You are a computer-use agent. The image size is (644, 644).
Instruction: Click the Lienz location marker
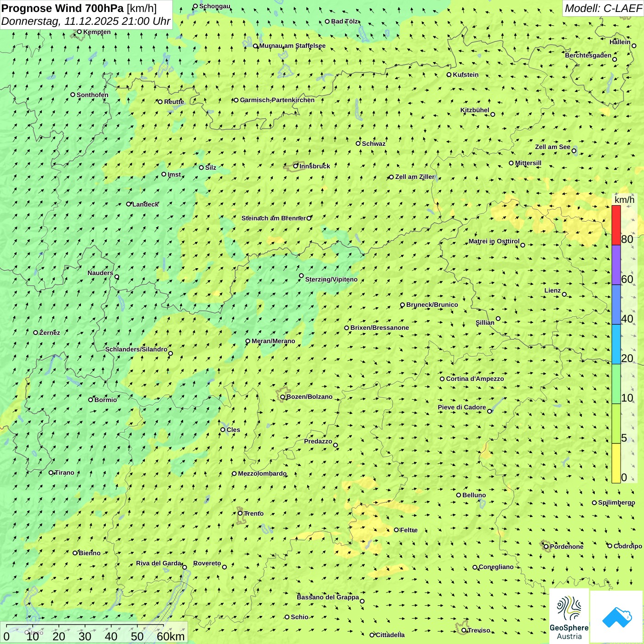coord(564,294)
